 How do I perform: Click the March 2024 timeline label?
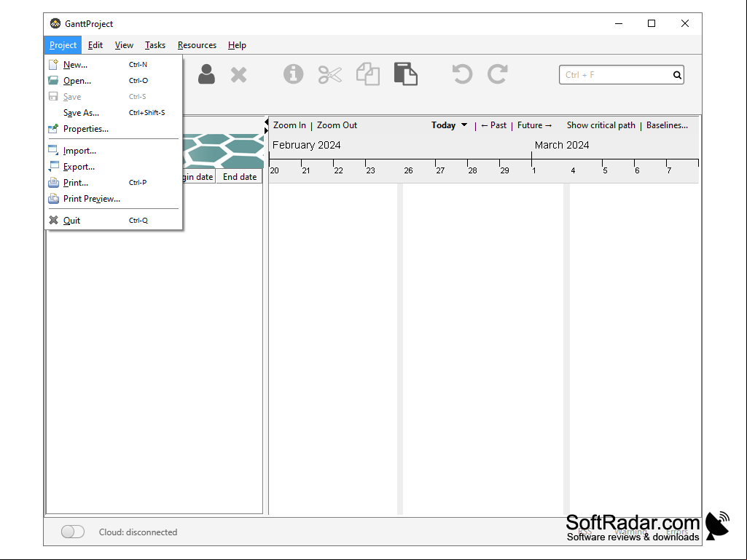click(x=562, y=145)
